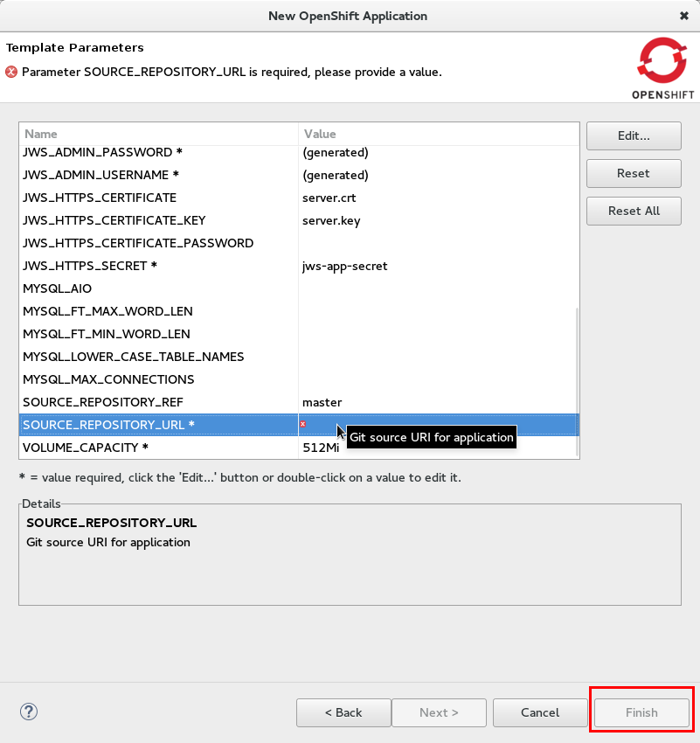Image resolution: width=700 pixels, height=743 pixels.
Task: Select the VOLUME_CAPACITY * row
Action: coord(299,448)
